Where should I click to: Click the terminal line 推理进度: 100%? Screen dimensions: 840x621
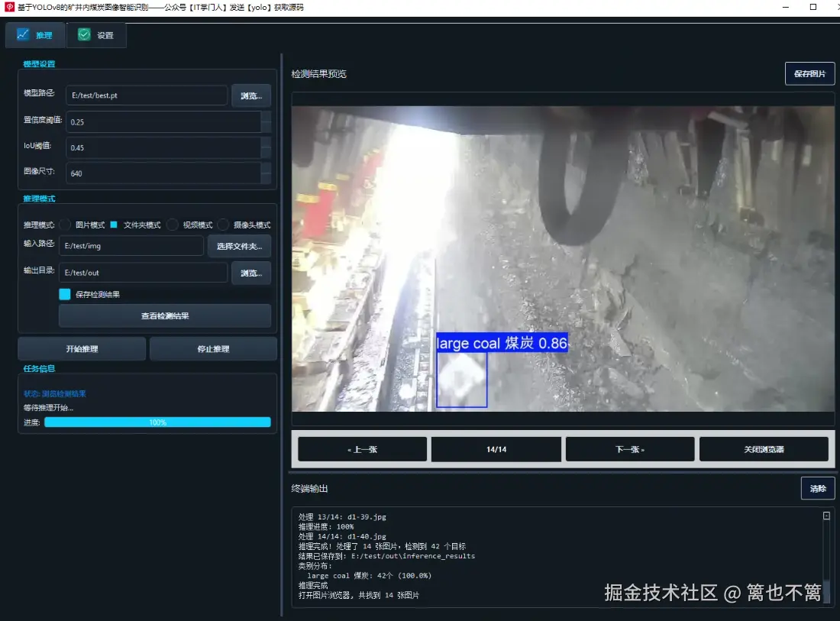pos(326,527)
